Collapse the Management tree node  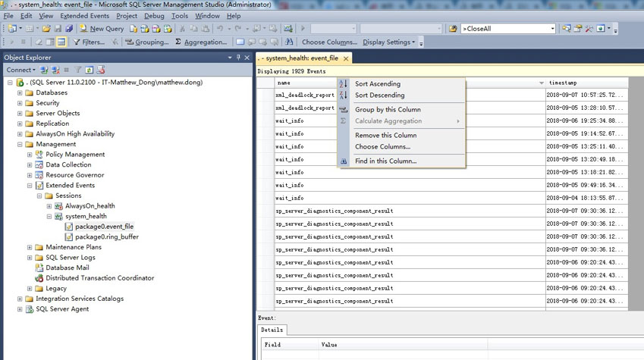(20, 144)
